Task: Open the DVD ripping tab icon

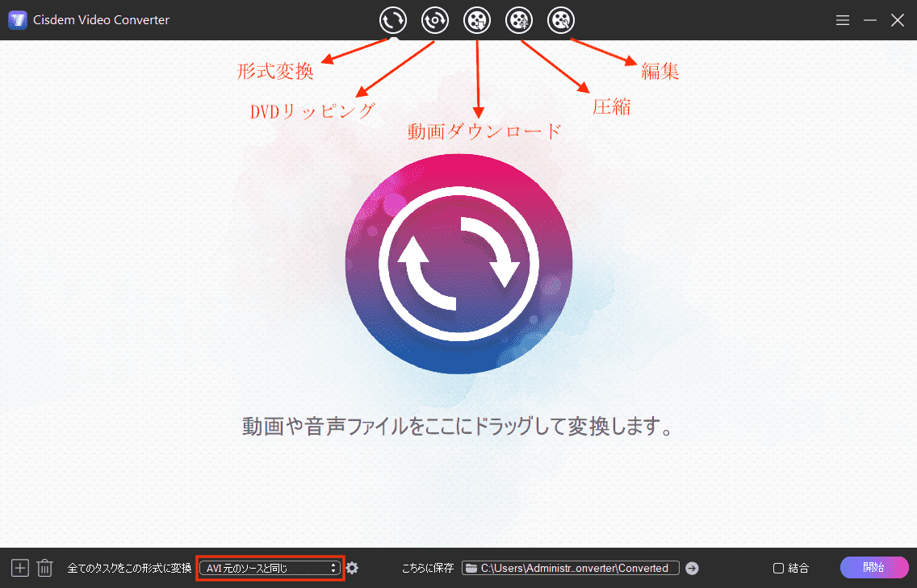Action: coord(434,20)
